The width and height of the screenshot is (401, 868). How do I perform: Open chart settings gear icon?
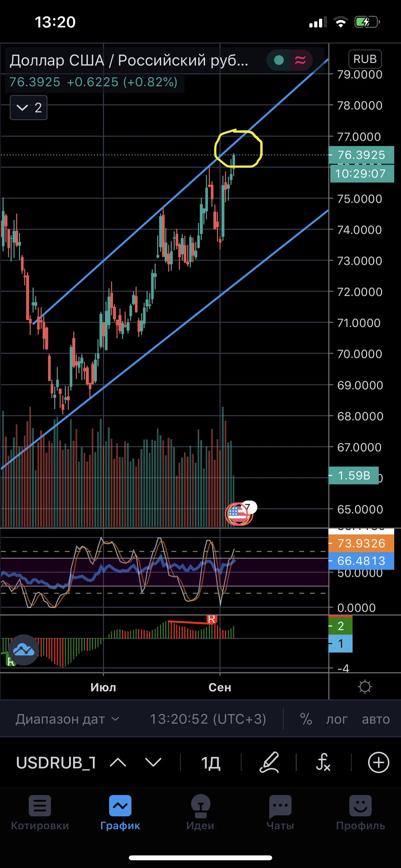tap(365, 687)
